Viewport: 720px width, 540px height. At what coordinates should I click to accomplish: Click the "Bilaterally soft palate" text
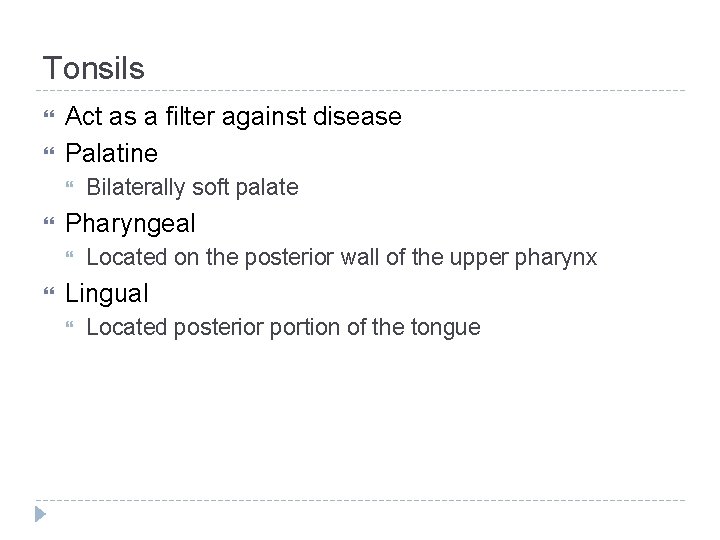[192, 187]
